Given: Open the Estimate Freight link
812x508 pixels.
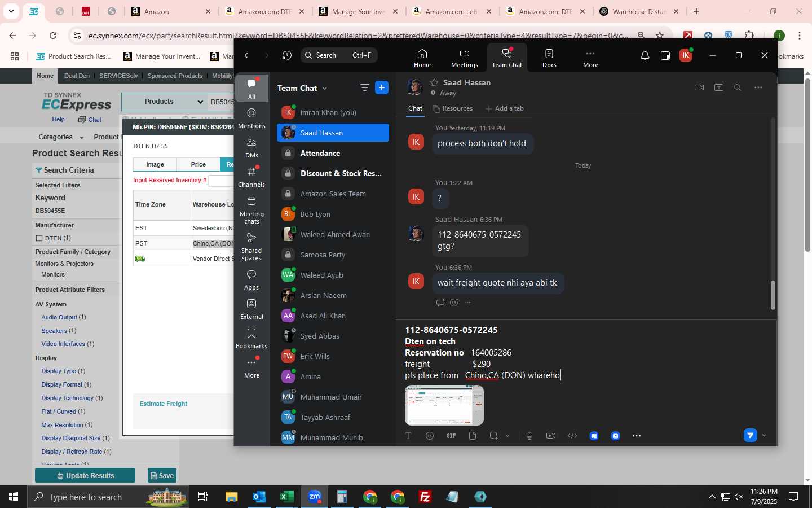Looking at the screenshot, I should [x=164, y=404].
